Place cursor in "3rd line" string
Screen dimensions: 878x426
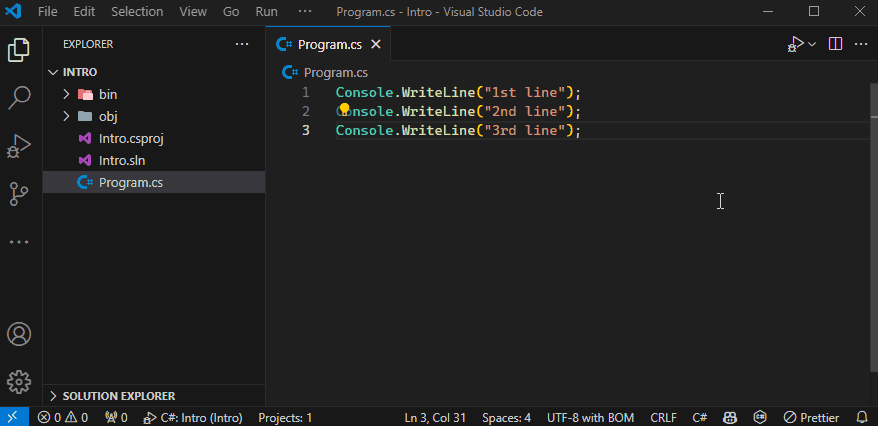[x=525, y=130]
